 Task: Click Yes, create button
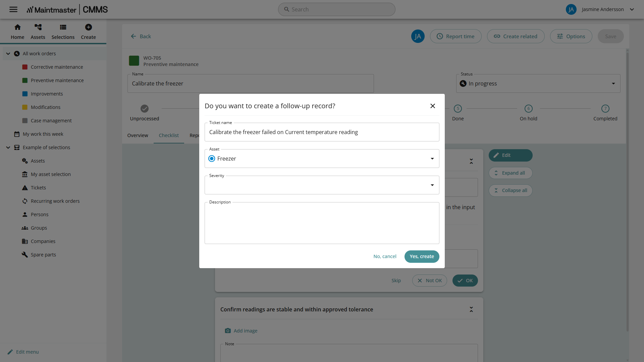[422, 256]
